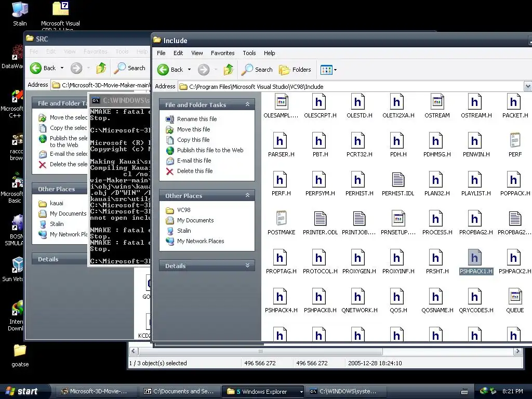
Task: Open the Views dropdown button
Action: 328,70
